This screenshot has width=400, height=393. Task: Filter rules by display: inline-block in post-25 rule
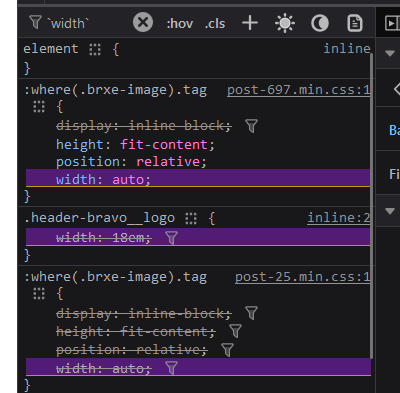click(x=251, y=313)
